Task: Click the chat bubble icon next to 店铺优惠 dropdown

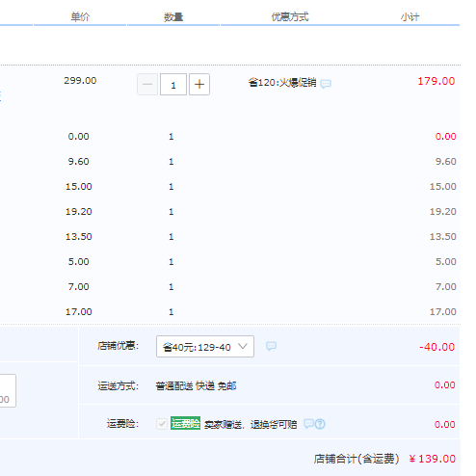Action: pyautogui.click(x=271, y=346)
